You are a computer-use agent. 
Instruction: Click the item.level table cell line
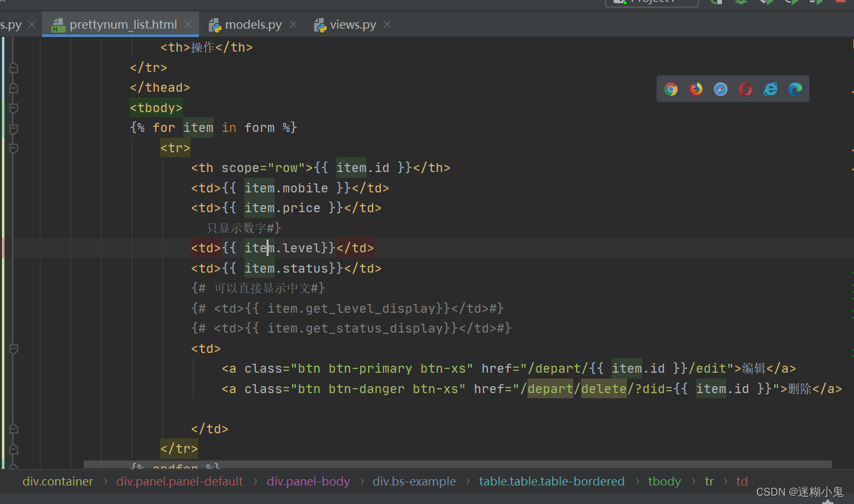(283, 248)
